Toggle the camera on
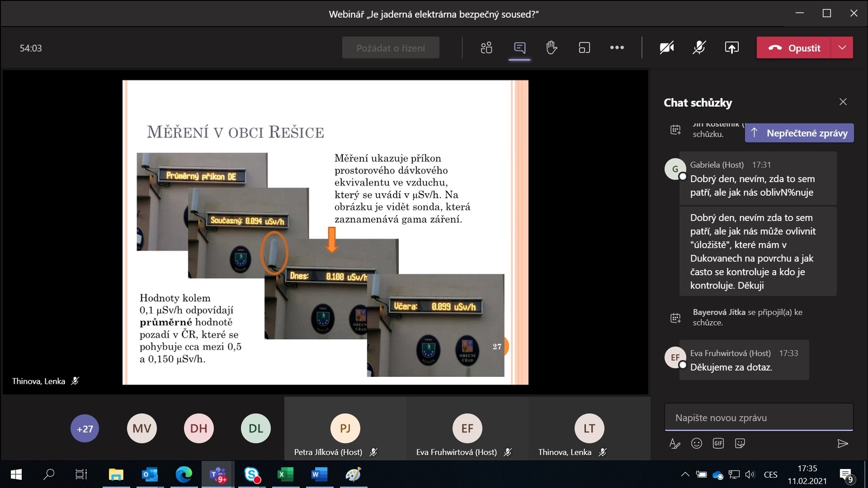This screenshot has height=488, width=868. tap(667, 48)
